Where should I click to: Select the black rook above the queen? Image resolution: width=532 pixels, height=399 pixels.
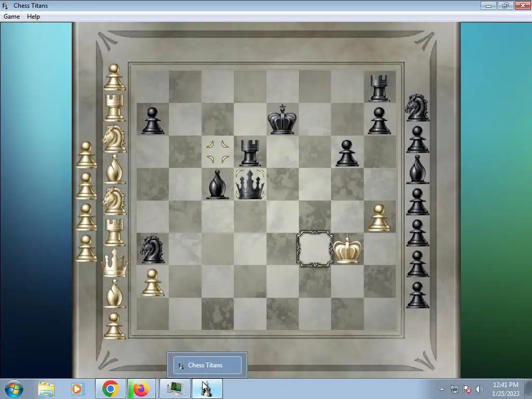point(250,153)
